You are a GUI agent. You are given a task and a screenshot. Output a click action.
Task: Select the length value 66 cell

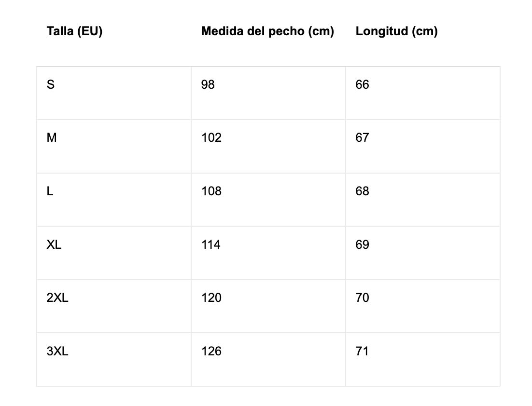(x=362, y=85)
